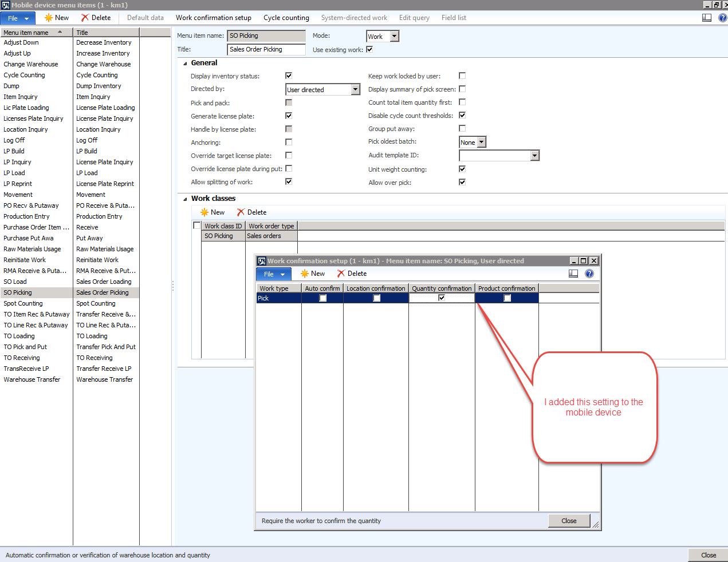
Task: Toggle the Quantity confirmation checkbox for Pick
Action: click(442, 298)
